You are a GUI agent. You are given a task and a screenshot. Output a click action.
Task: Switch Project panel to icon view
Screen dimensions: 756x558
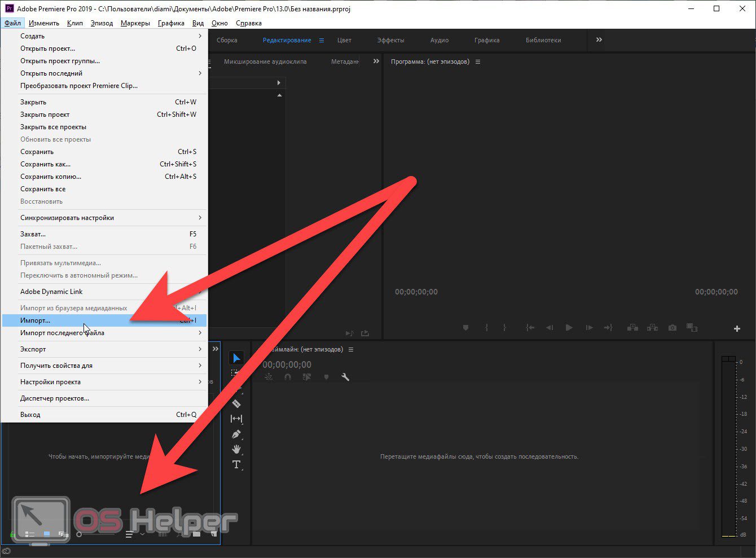pyautogui.click(x=47, y=534)
